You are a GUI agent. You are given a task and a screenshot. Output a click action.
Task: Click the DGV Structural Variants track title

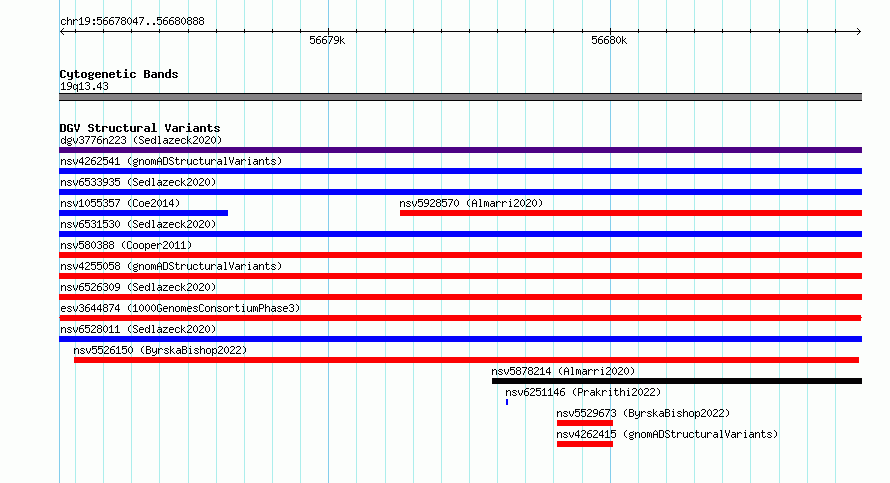pyautogui.click(x=140, y=128)
